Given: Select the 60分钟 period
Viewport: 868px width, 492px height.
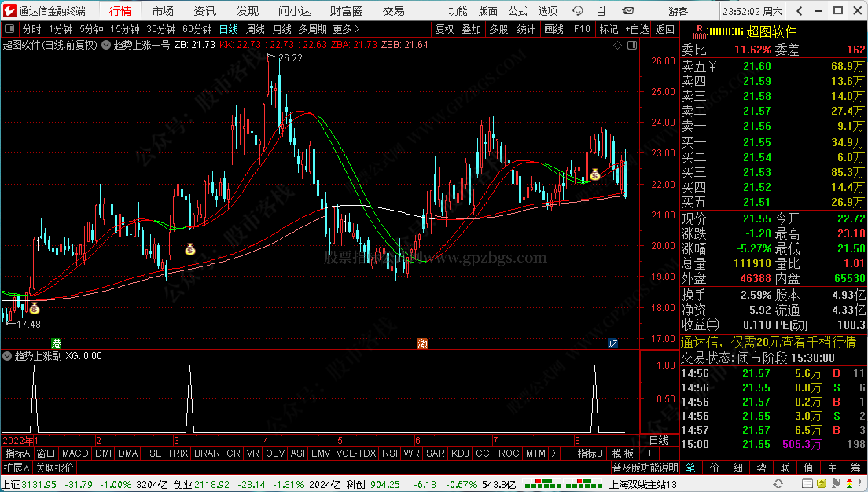Looking at the screenshot, I should click(x=197, y=29).
